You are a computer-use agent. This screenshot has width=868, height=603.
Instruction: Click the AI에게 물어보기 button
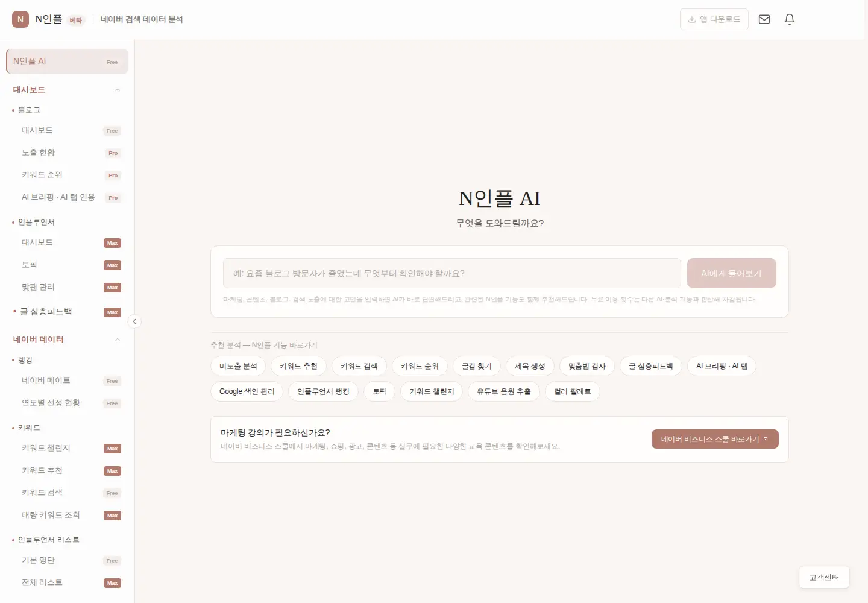pyautogui.click(x=732, y=273)
